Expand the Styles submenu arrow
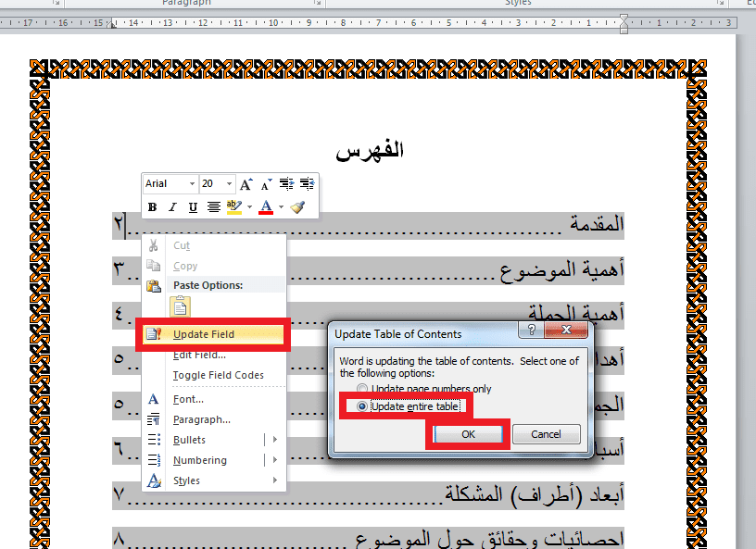Screen dimensions: 756x549 point(275,480)
